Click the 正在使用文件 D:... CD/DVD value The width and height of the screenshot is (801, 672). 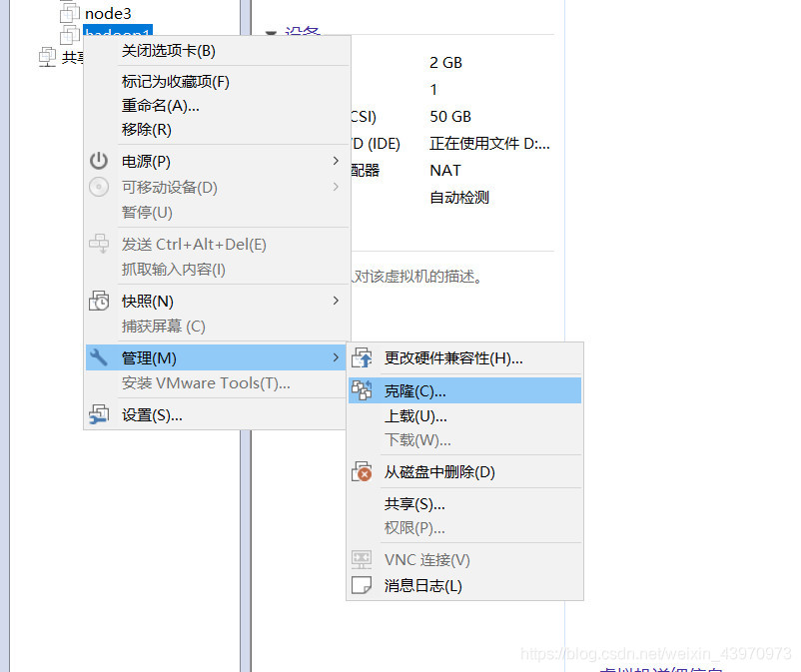(489, 144)
